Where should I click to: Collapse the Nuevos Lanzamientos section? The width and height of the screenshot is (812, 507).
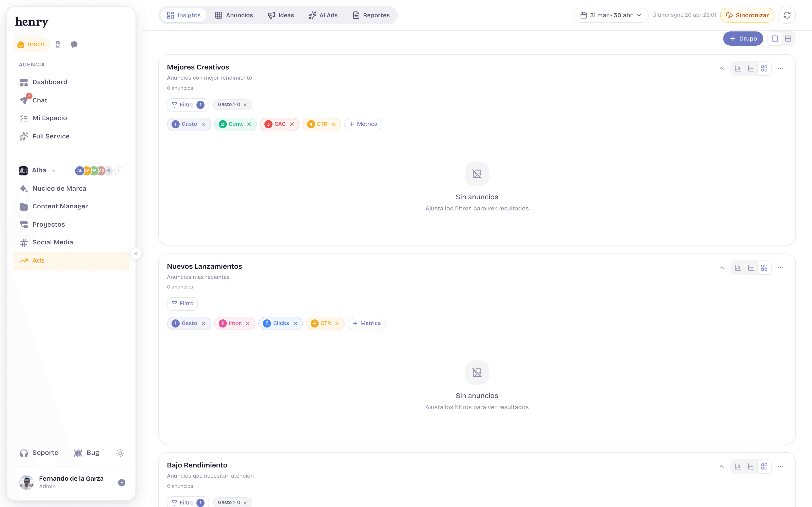[721, 268]
